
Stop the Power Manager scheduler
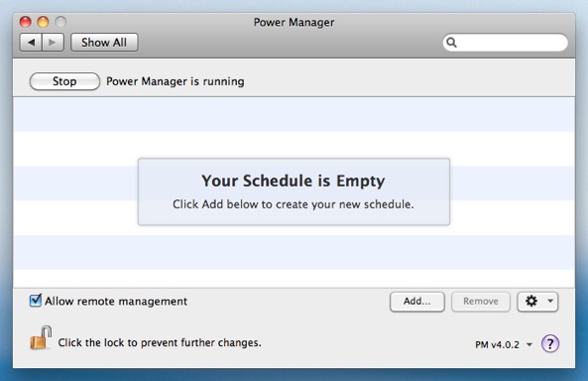coord(64,81)
